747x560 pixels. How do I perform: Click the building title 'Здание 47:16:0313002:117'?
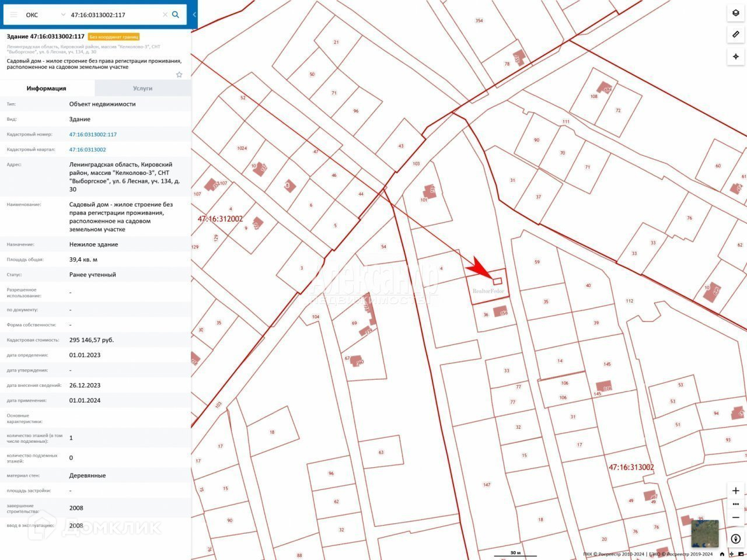point(46,36)
